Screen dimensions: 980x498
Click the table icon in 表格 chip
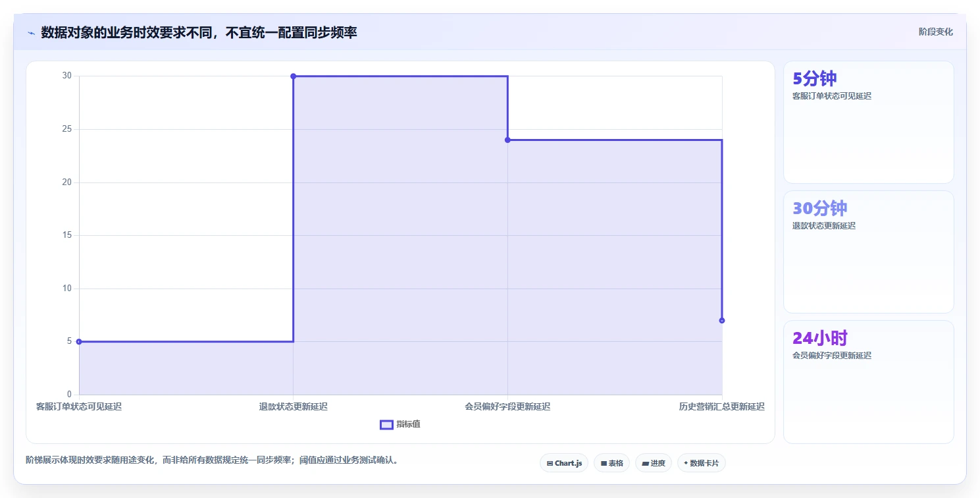point(604,464)
